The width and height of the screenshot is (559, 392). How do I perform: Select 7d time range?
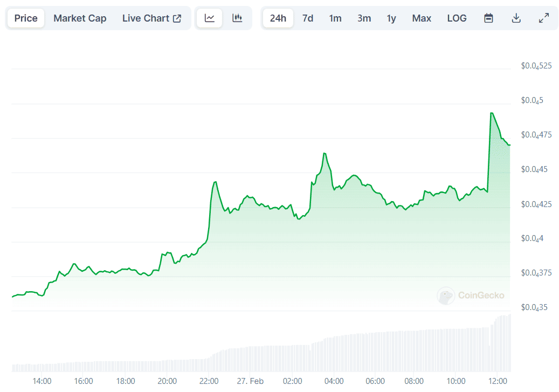click(x=308, y=18)
